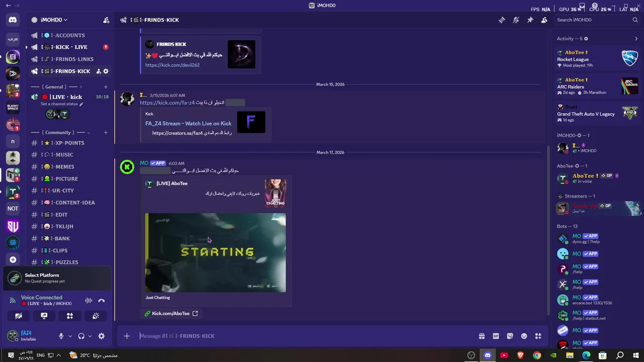Image resolution: width=644 pixels, height=362 pixels.
Task: Disconnect from voice with hang-up icon
Action: click(101, 301)
